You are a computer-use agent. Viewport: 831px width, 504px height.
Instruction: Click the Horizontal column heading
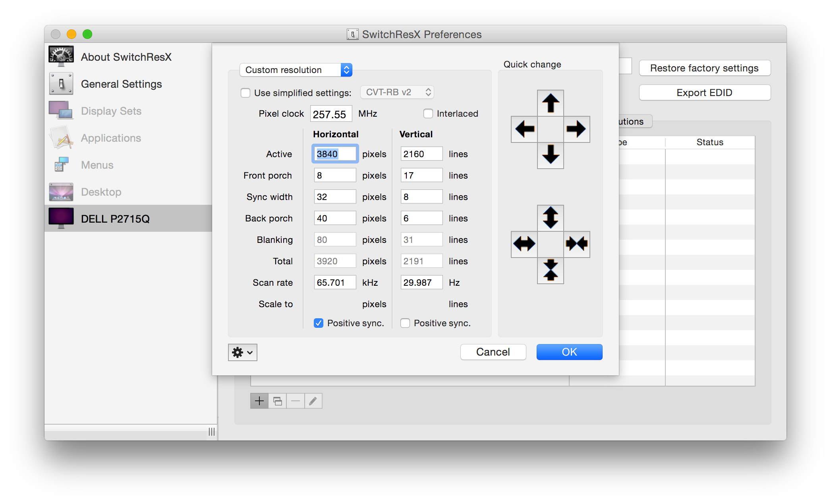pyautogui.click(x=336, y=134)
